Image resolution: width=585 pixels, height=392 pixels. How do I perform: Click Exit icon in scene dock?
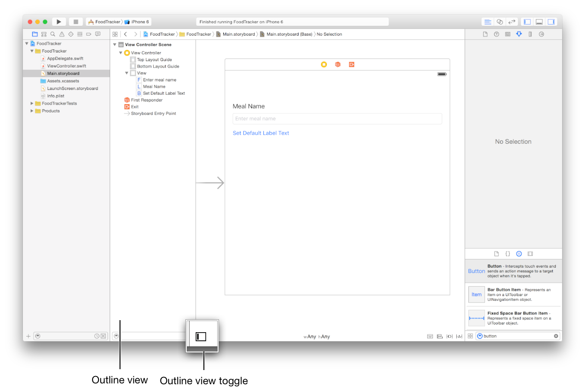tap(351, 65)
